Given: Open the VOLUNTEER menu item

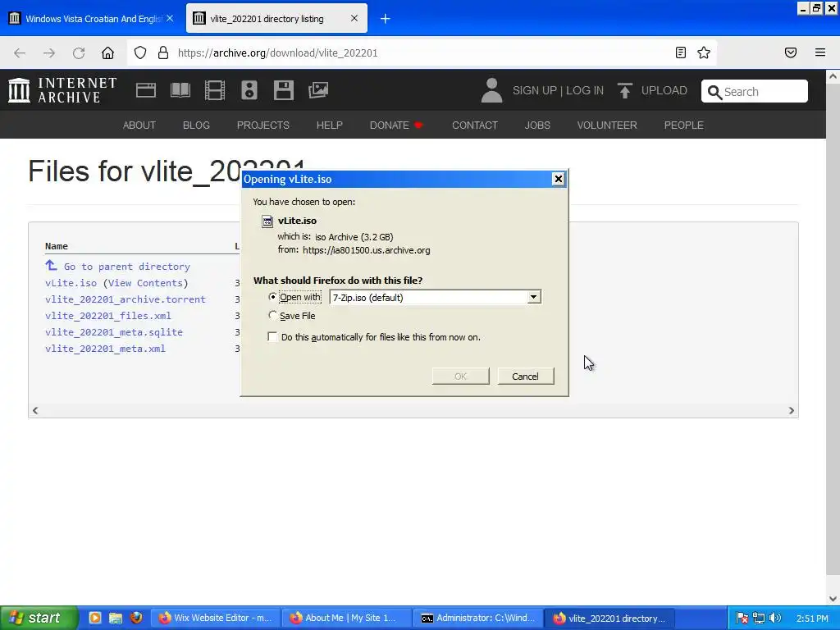Looking at the screenshot, I should (607, 125).
